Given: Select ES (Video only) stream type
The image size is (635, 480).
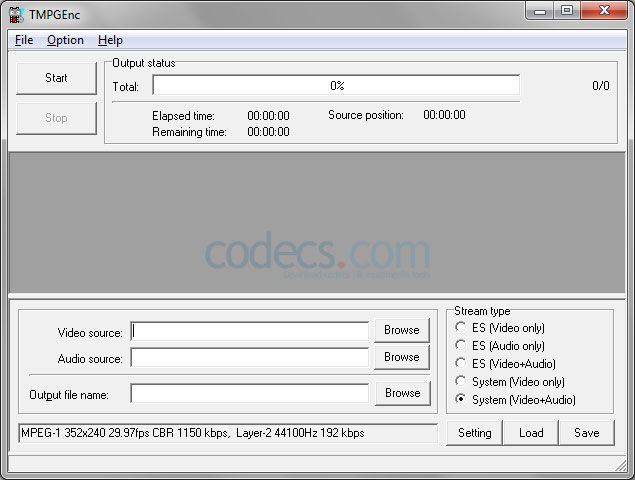Looking at the screenshot, I should click(500, 327).
